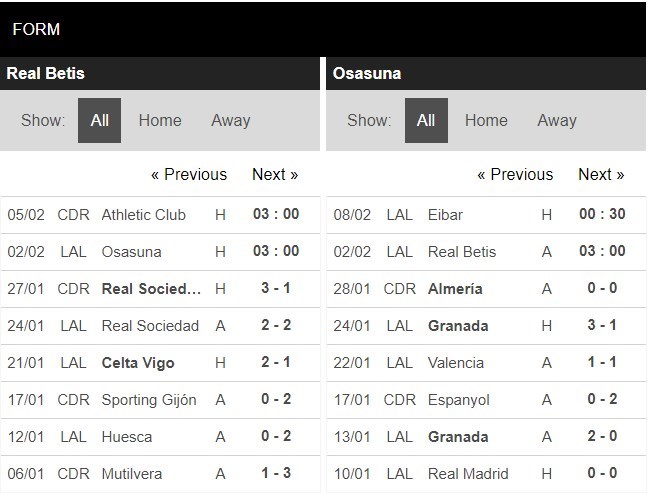Go to Next Osasuna matches

[601, 174]
